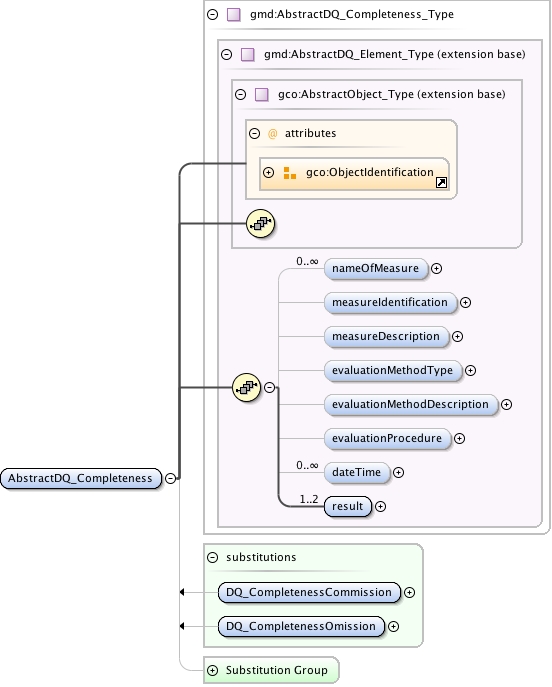Expand the DQ_CompletenessCommission substitution

point(410,593)
